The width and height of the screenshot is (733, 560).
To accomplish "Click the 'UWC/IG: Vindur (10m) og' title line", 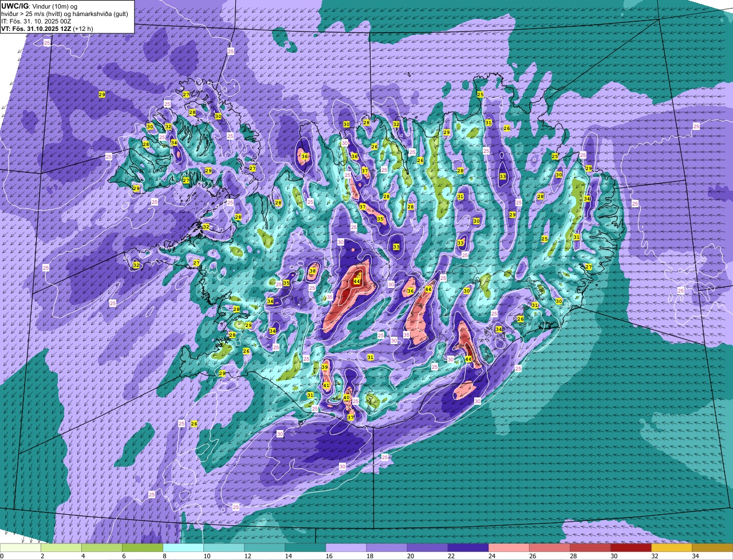I will click(40, 6).
